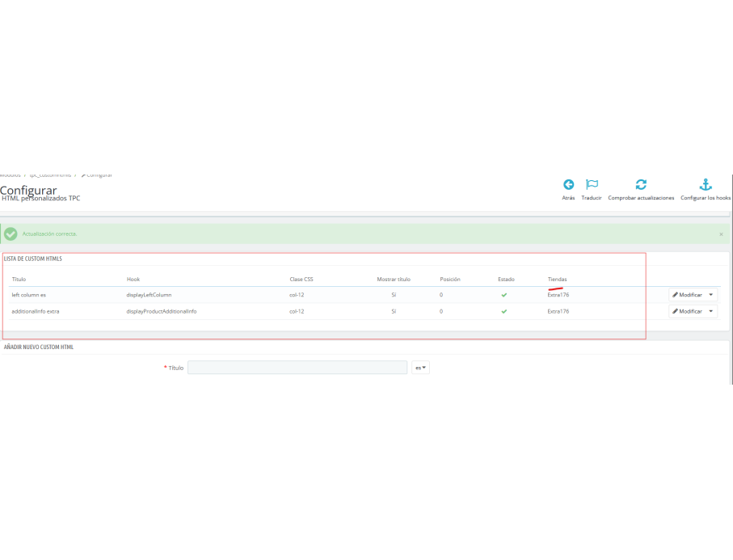
Task: Click the green success check icon
Action: pyautogui.click(x=11, y=234)
